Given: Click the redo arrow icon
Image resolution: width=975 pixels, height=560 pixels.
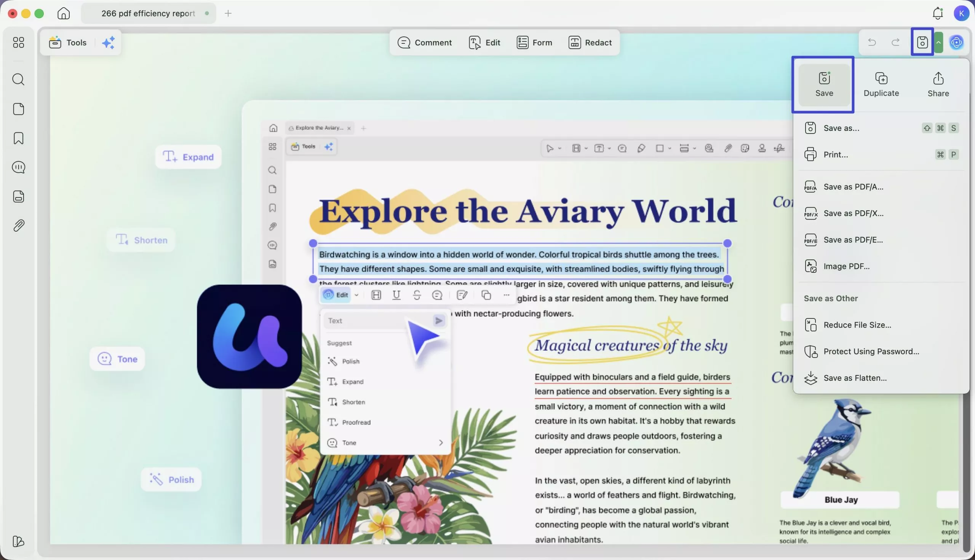Looking at the screenshot, I should [896, 42].
